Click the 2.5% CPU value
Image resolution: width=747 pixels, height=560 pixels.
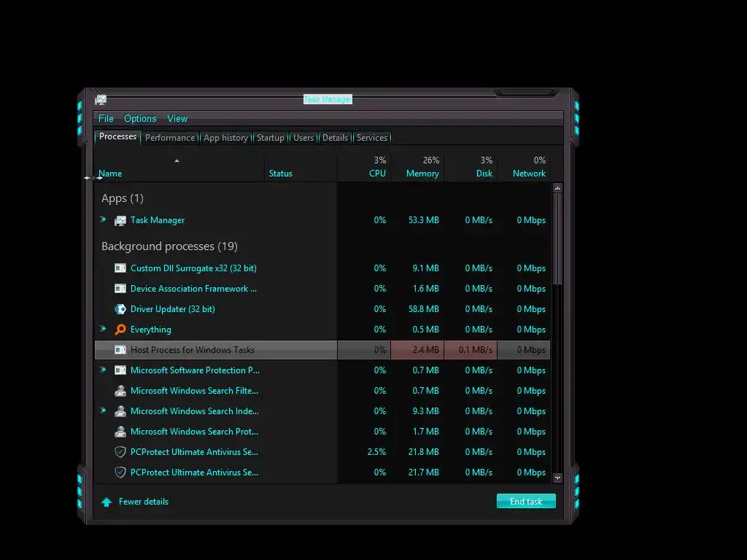tap(376, 452)
